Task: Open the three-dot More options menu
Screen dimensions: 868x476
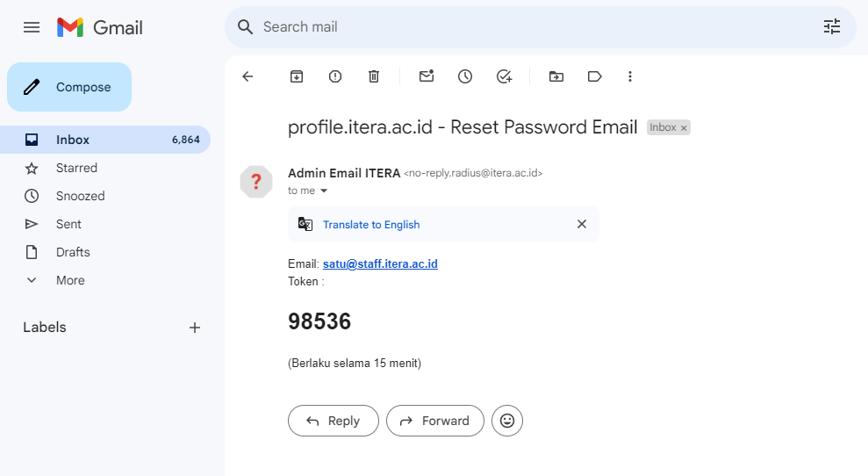Action: coord(630,76)
